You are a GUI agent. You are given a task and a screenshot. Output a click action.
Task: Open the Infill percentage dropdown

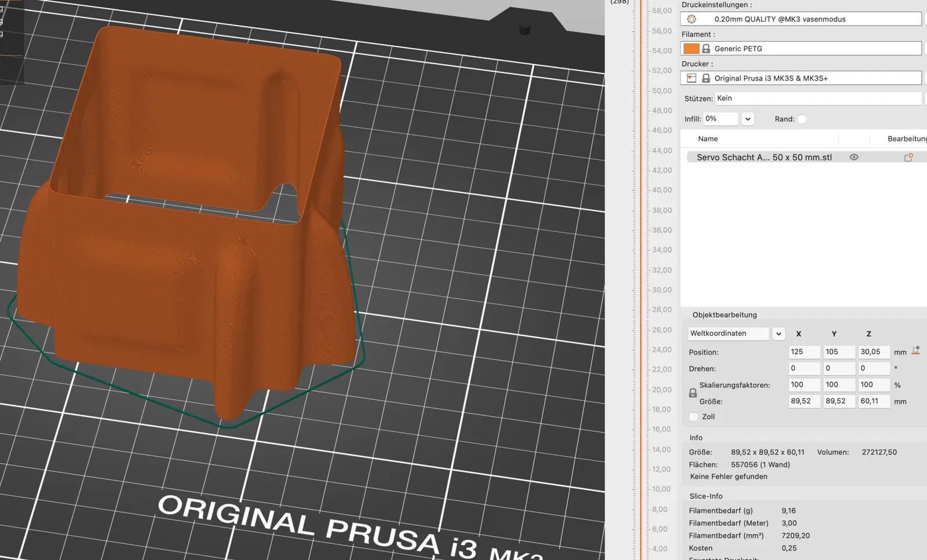pyautogui.click(x=747, y=119)
